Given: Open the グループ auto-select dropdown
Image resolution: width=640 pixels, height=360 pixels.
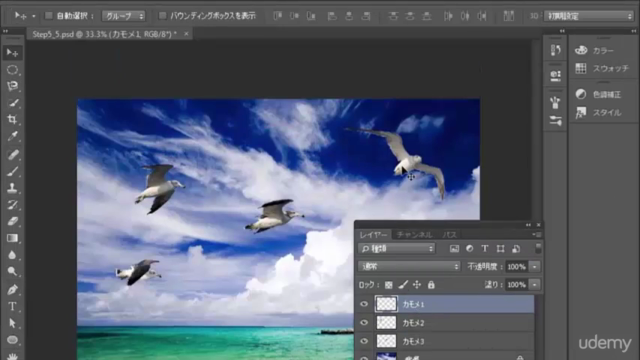Looking at the screenshot, I should pos(124,16).
